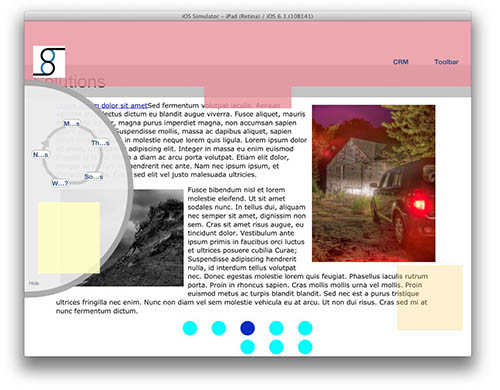Select the middle cyan dot in bottom row
The image size is (500, 390).
click(x=276, y=347)
